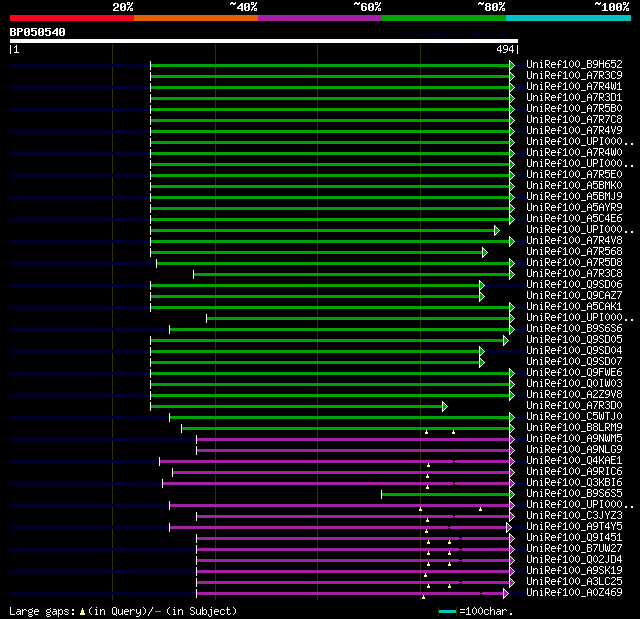Click the purple arrowhead ending the UniRef100_A0Z469 bar
This screenshot has width=640, height=619.
click(506, 593)
